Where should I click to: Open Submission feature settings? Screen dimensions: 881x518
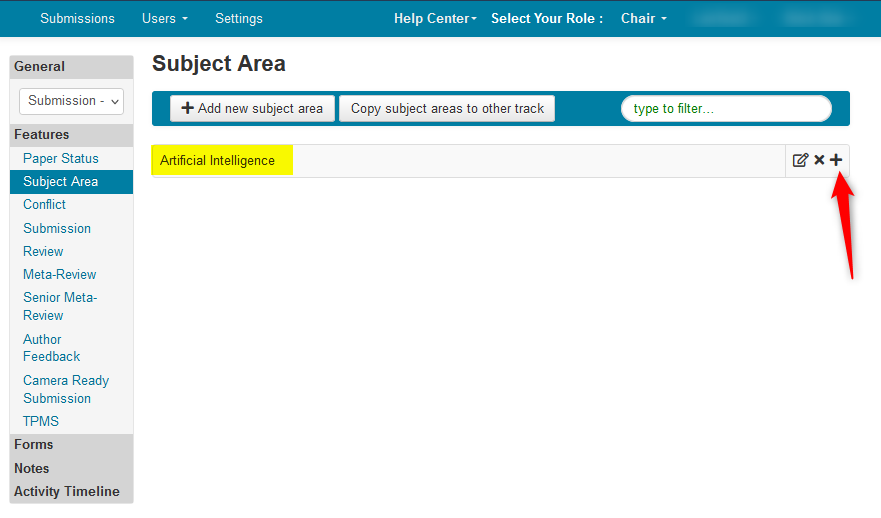[57, 228]
